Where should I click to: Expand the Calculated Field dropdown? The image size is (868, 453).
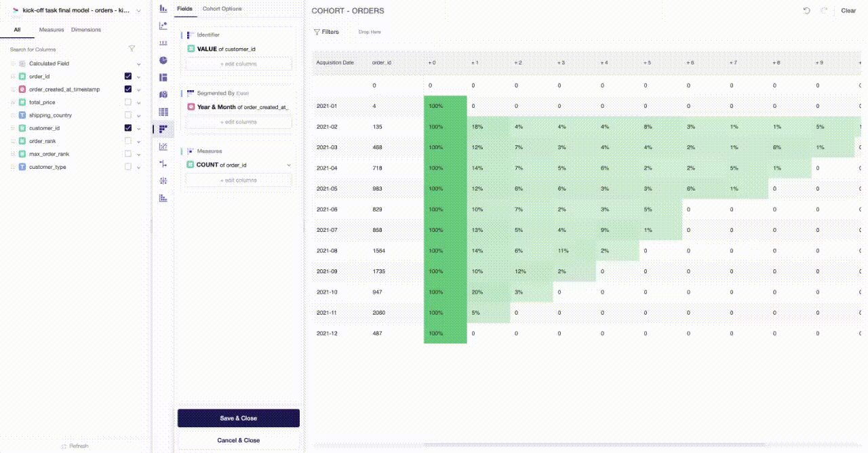[x=138, y=63]
